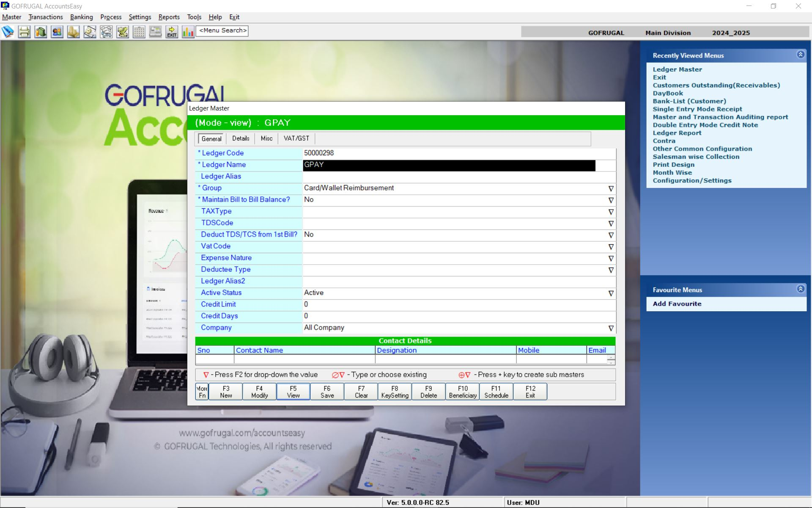Click the printer toolbar icon
Viewport: 812px width, 508px height.
(24, 32)
